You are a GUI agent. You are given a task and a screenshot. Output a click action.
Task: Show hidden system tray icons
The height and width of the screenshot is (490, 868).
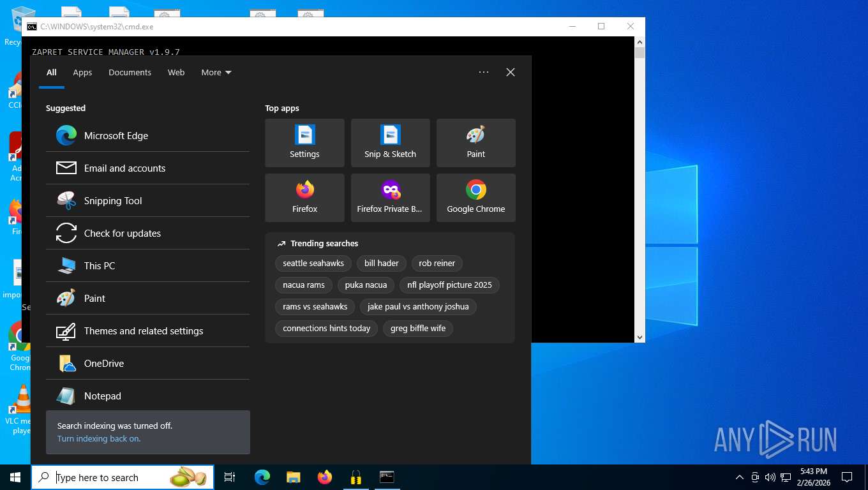point(740,477)
